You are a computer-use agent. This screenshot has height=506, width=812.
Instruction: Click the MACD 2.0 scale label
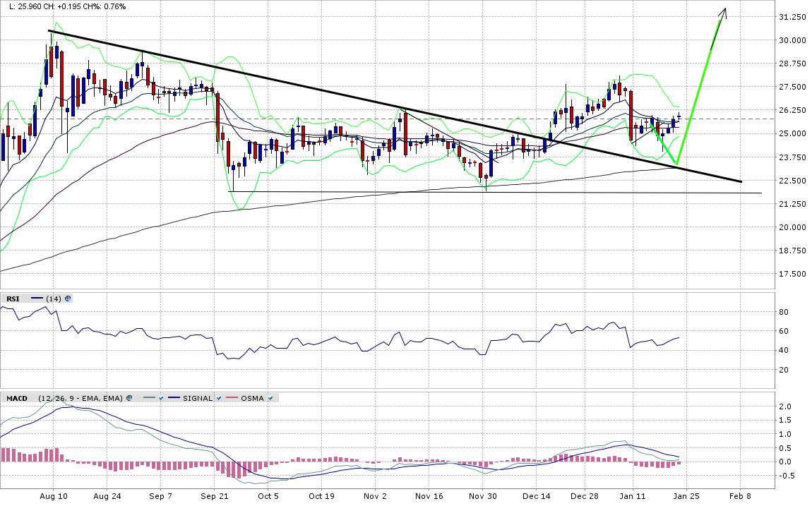tap(786, 406)
